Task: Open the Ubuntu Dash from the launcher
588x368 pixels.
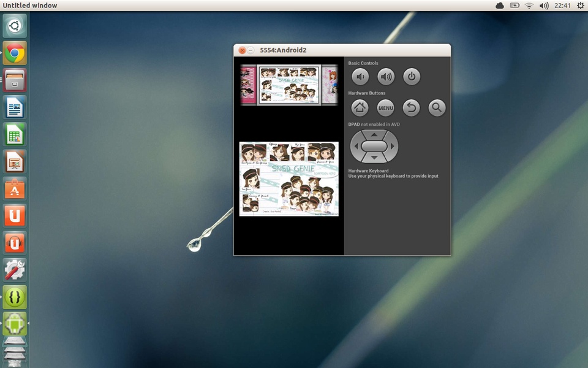Action: [15, 26]
